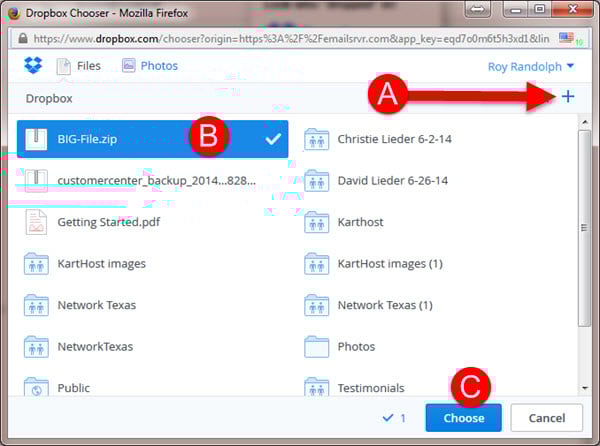
Task: Open Network Texas (1) folder name
Action: 385,305
